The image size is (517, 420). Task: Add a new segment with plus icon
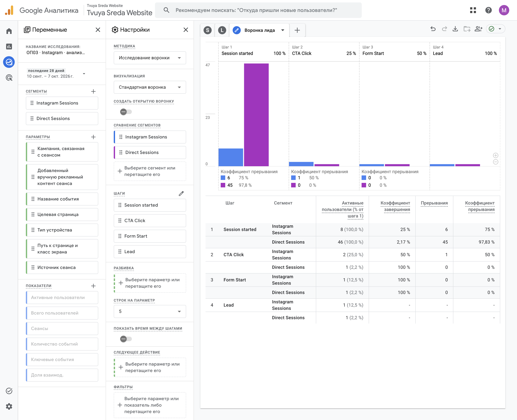[93, 91]
